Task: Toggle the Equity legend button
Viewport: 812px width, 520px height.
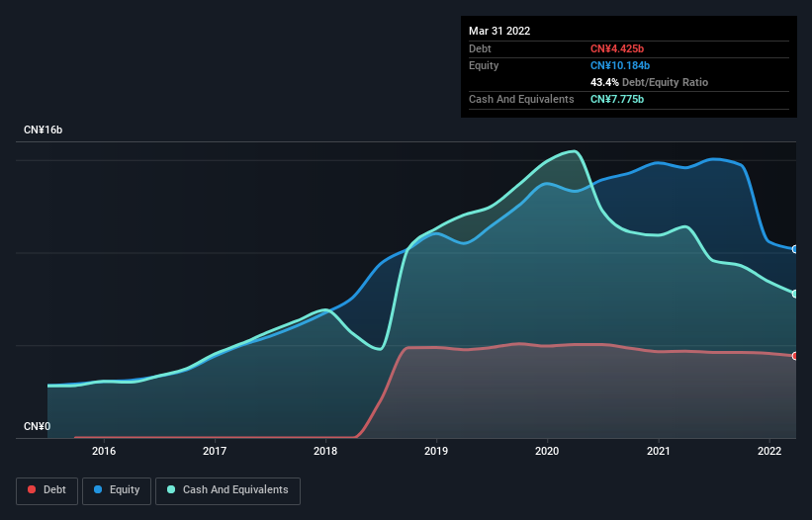Action: pyautogui.click(x=117, y=490)
